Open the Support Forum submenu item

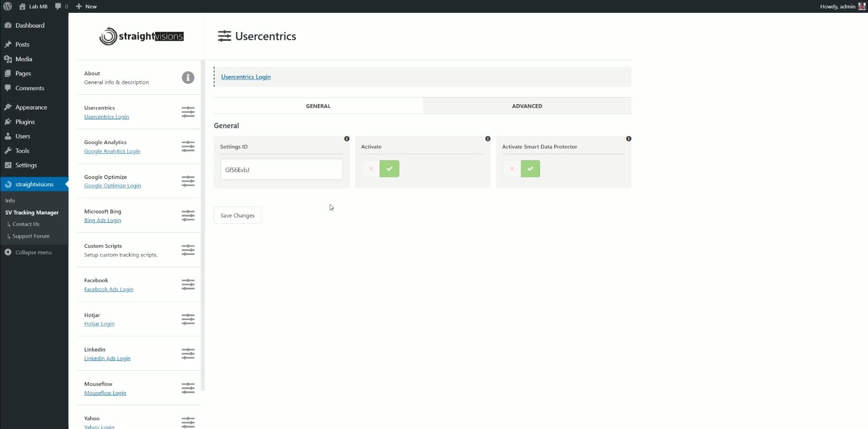31,236
